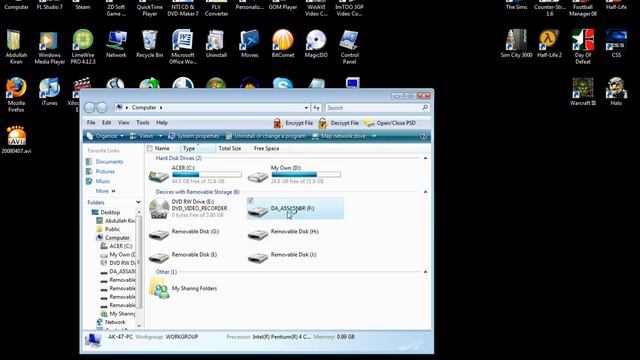Click the ACER (C:) capacity bar
Screen dimensions: 640x360
pyautogui.click(x=207, y=174)
